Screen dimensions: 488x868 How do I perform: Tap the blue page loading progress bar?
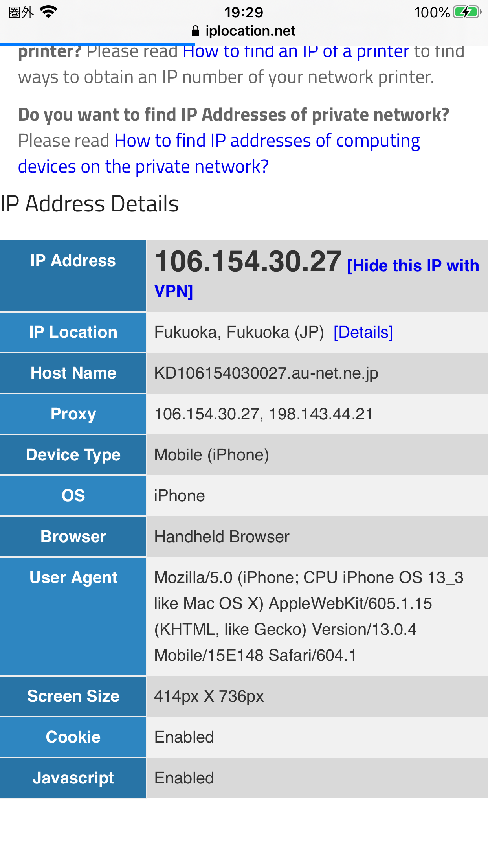[97, 44]
